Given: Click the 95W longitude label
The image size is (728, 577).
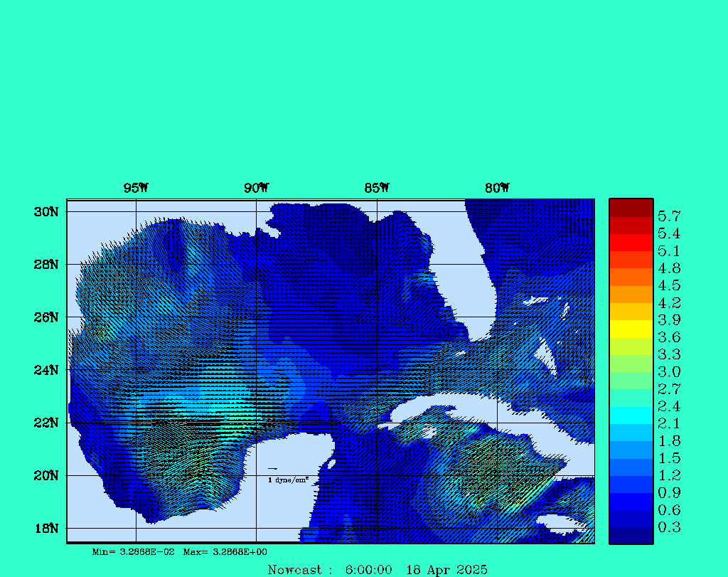Looking at the screenshot, I should coord(136,188).
